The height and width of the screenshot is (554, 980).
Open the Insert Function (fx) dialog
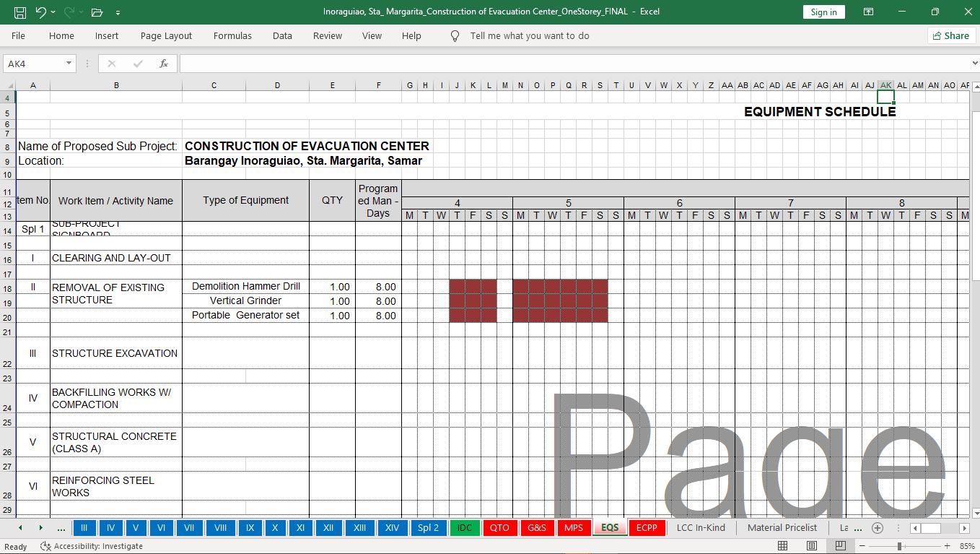click(x=164, y=64)
